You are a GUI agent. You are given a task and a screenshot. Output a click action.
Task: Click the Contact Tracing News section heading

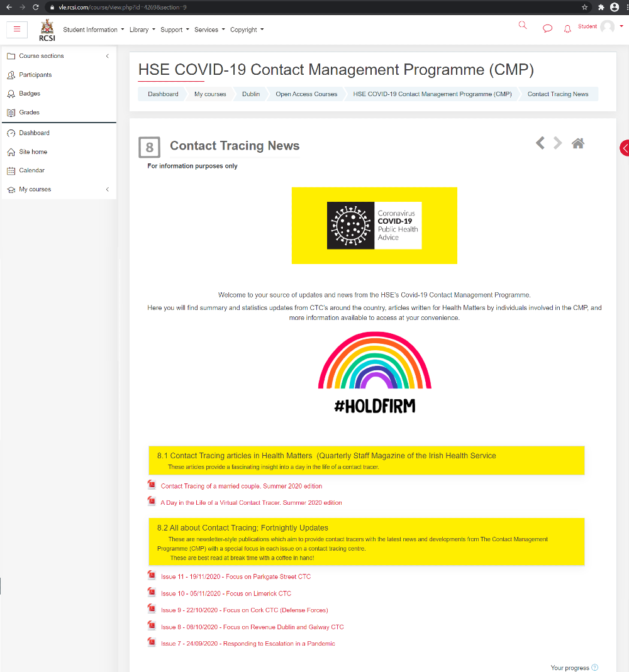click(x=235, y=146)
